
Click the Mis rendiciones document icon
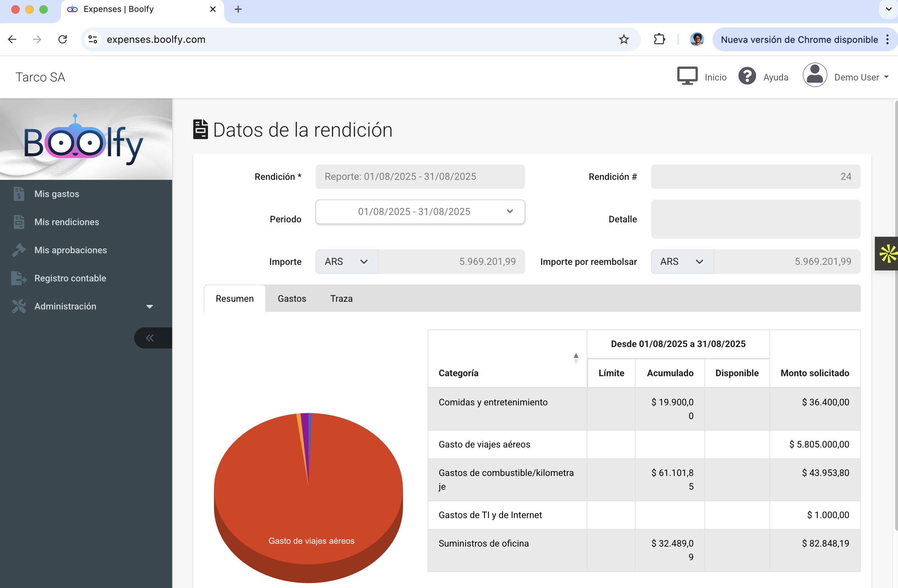click(19, 222)
